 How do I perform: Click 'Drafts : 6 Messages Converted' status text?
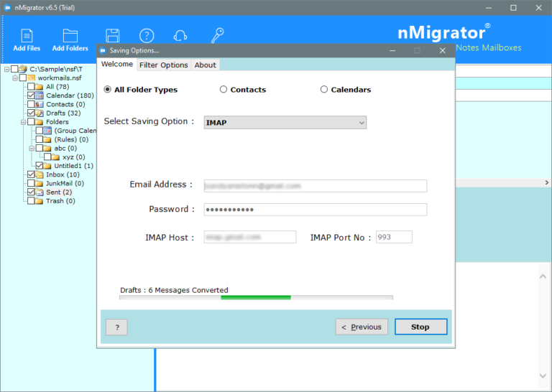(x=174, y=290)
